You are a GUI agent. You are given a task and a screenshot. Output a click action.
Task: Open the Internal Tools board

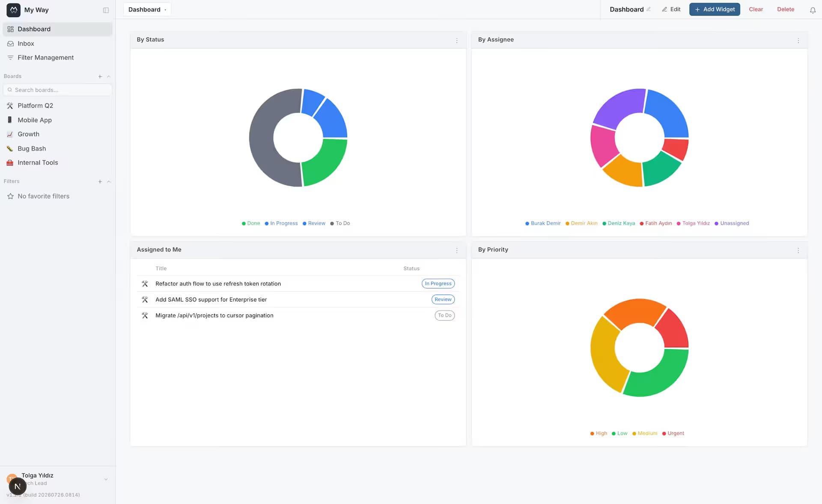57,163
